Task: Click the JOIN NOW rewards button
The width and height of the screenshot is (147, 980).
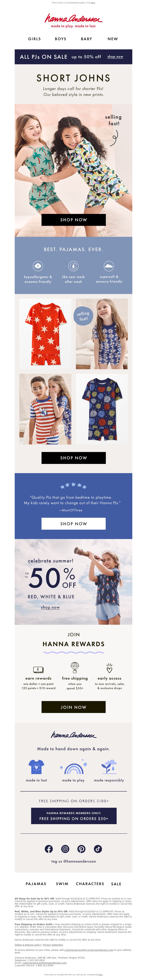Action: coord(73,707)
